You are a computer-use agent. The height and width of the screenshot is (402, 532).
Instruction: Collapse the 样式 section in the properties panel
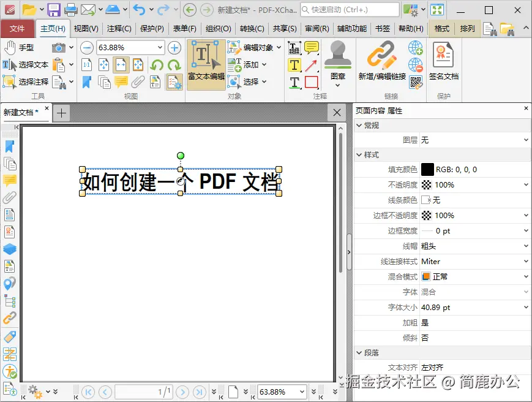click(x=359, y=154)
